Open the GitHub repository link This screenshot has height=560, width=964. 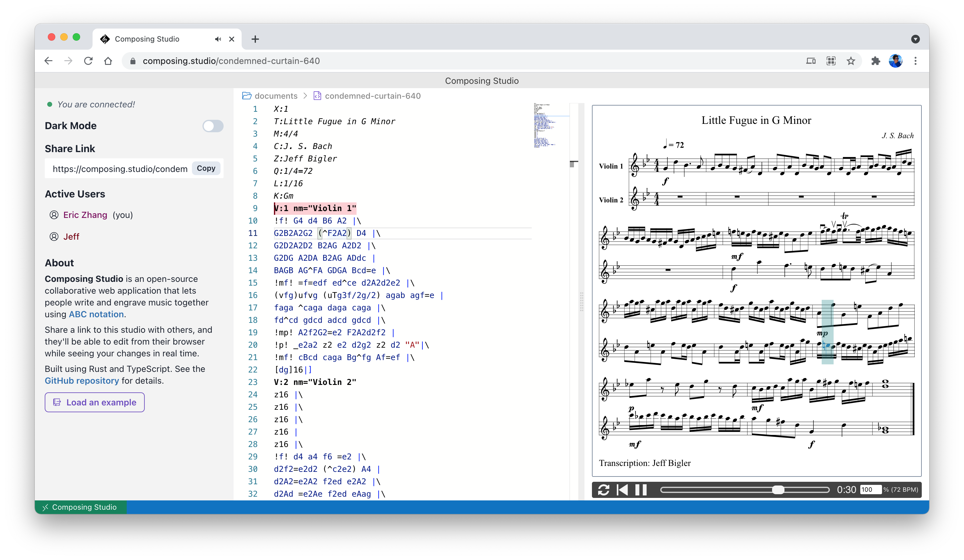pos(81,381)
